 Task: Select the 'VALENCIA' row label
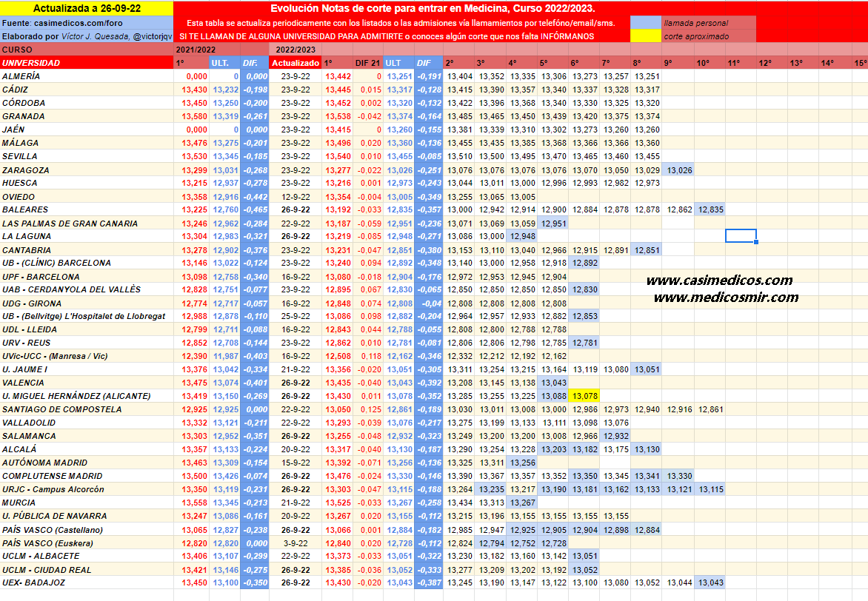click(x=87, y=383)
